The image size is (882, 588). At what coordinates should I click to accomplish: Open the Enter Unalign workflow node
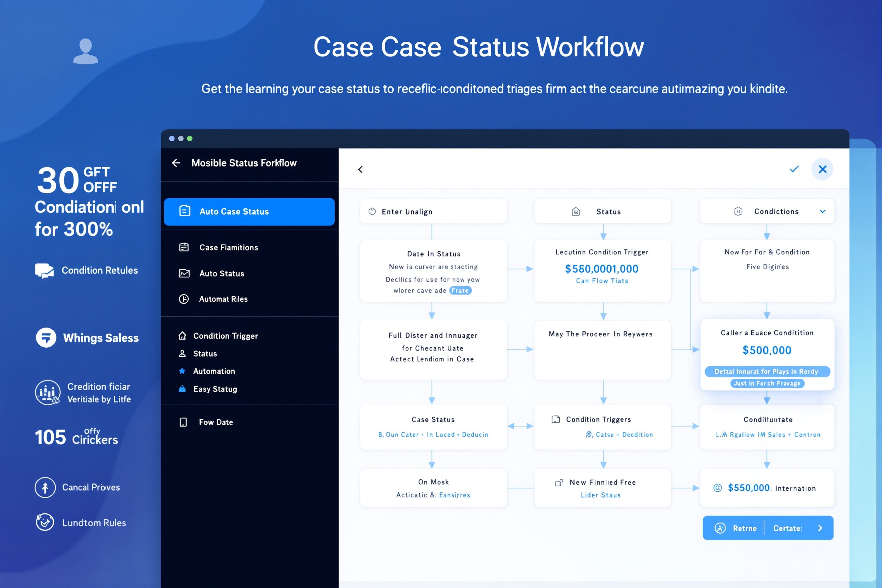pos(433,212)
